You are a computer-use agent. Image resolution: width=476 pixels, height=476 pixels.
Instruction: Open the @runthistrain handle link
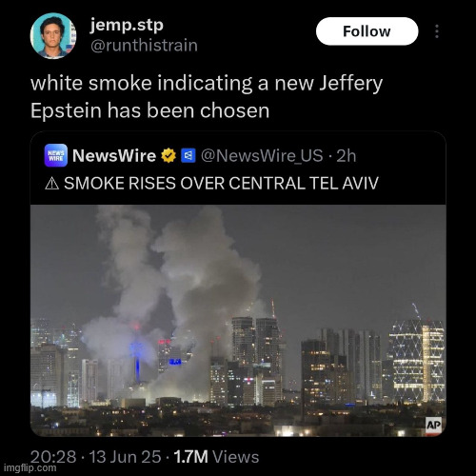pyautogui.click(x=144, y=46)
